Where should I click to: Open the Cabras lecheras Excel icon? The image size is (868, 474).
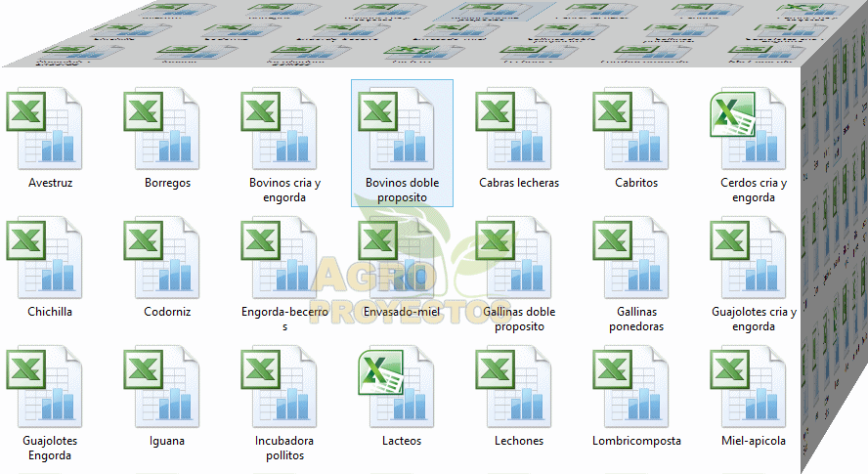coord(514,129)
